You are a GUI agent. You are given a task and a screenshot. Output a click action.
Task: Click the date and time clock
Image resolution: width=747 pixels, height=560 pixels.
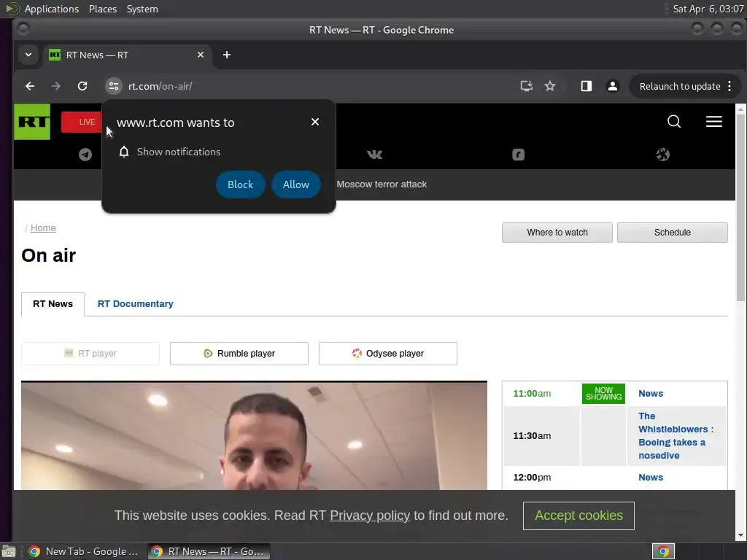click(x=708, y=9)
